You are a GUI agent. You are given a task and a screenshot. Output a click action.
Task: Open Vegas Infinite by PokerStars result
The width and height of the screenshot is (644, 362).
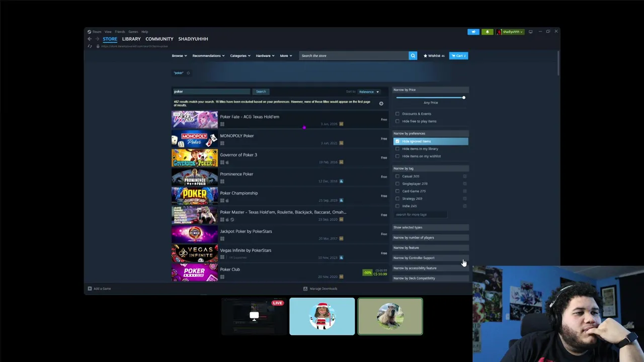point(279,253)
